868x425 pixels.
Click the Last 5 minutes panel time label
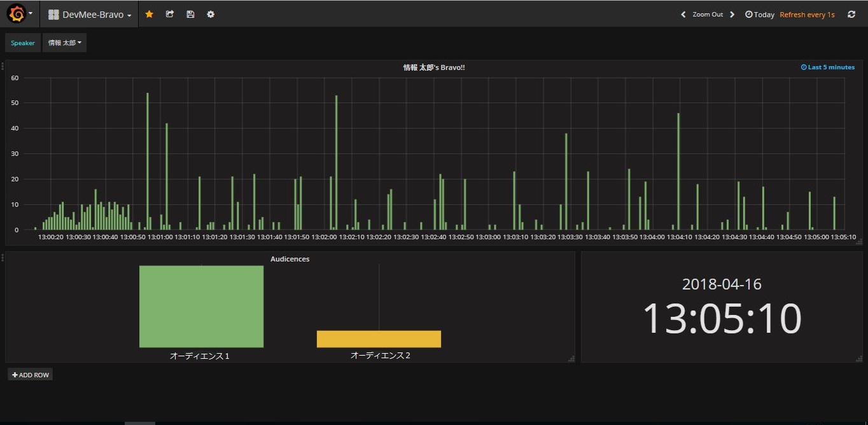click(827, 67)
